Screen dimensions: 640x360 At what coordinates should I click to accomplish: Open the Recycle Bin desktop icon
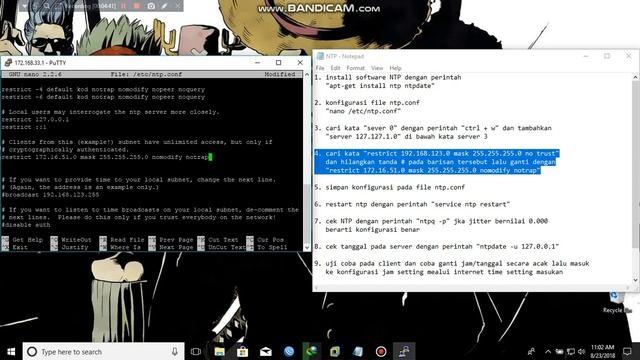tap(616, 301)
